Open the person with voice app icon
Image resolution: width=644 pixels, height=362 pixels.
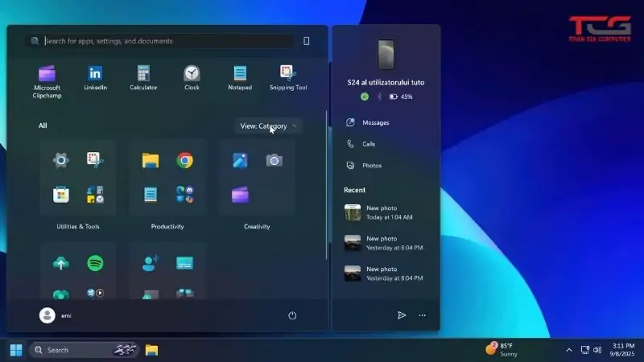click(x=151, y=263)
